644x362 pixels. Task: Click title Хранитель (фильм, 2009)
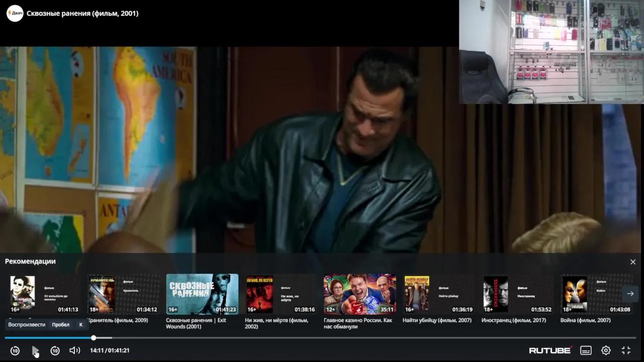coord(118,320)
